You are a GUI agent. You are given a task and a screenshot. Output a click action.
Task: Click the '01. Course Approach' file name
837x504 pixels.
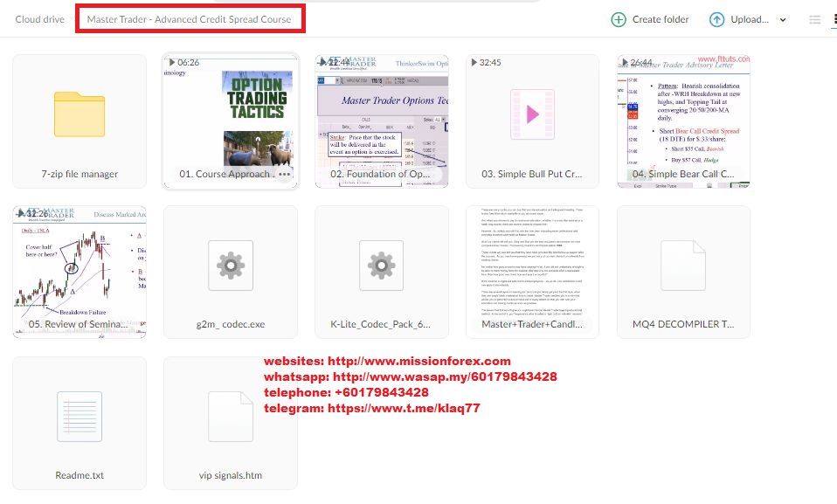(x=226, y=174)
